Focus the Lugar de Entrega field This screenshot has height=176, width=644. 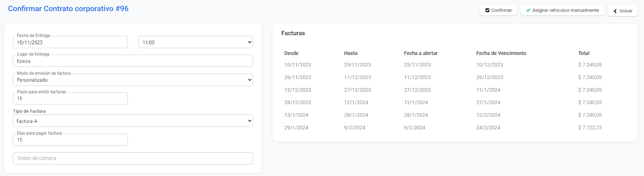pyautogui.click(x=133, y=61)
